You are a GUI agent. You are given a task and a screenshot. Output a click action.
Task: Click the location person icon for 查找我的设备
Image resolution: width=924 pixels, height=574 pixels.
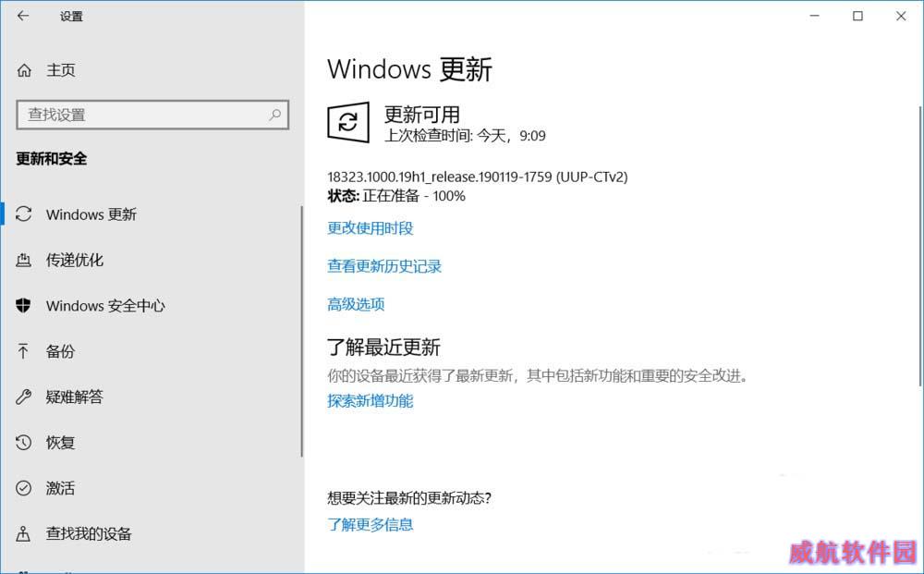click(x=23, y=534)
